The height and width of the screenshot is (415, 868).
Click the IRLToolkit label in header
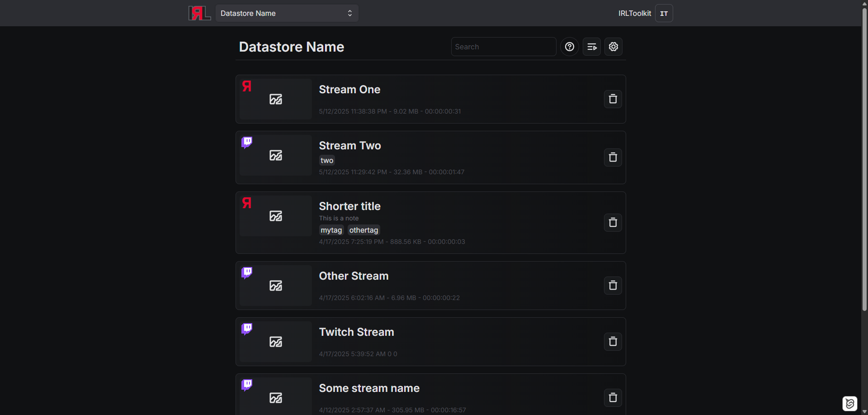pos(634,13)
